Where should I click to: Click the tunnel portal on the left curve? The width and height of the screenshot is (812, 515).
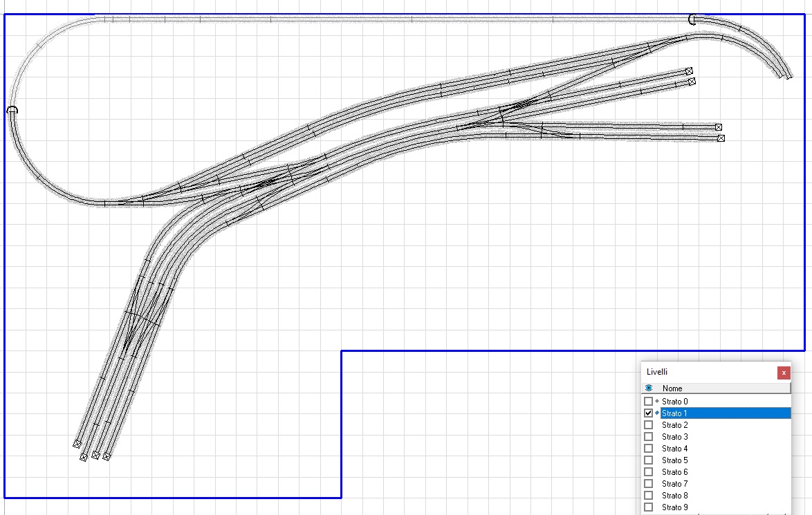point(12,109)
